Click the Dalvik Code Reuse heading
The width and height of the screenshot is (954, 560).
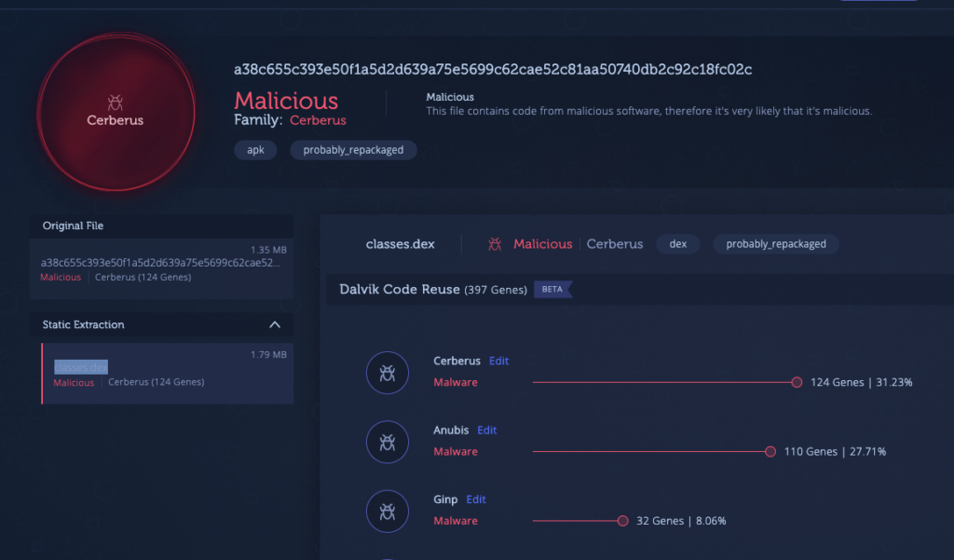[399, 289]
